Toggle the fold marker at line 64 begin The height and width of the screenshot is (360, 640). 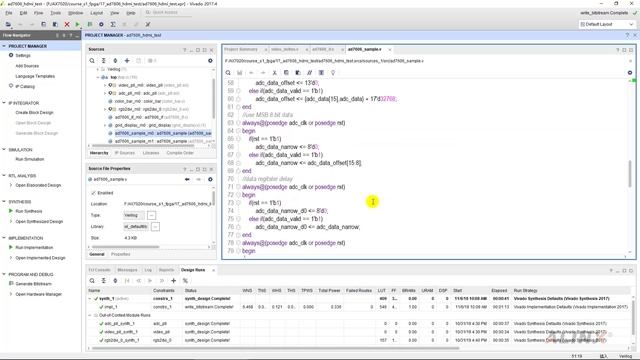click(238, 131)
